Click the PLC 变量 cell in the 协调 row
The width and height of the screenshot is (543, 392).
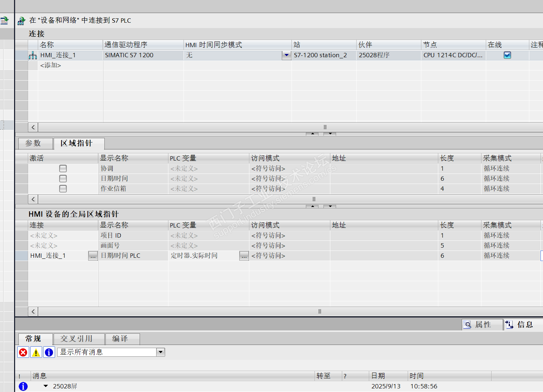209,168
